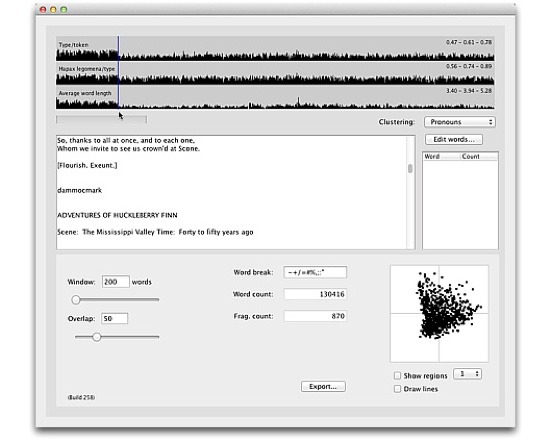The height and width of the screenshot is (440, 550).
Task: Click the Word count field
Action: (315, 294)
